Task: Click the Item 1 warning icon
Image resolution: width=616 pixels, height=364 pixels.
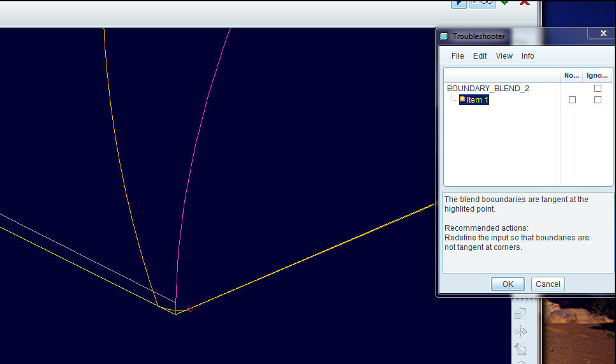Action: click(x=462, y=99)
